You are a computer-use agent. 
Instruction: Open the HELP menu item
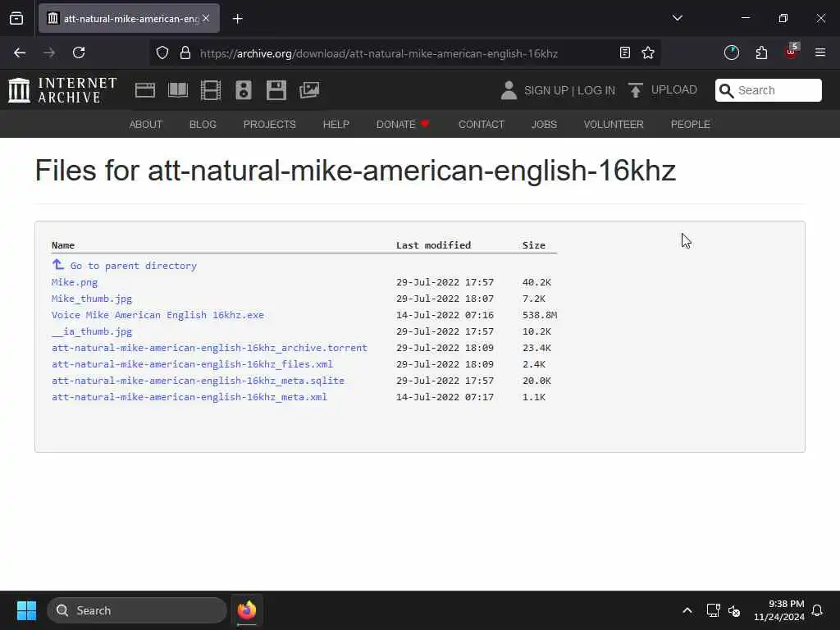(x=336, y=125)
